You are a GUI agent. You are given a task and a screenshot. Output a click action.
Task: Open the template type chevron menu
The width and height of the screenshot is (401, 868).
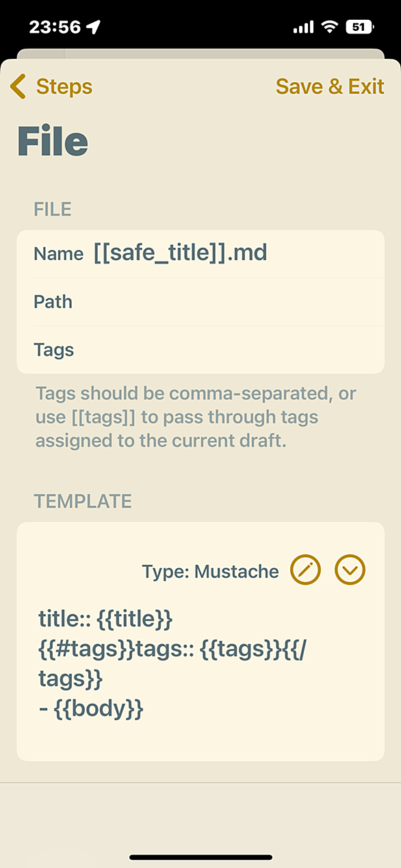[x=350, y=570]
